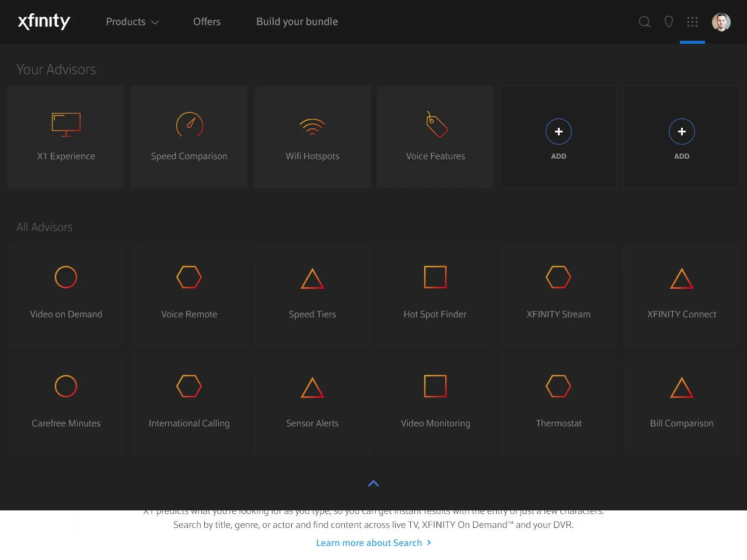Open the Voice Features tag icon

click(436, 124)
